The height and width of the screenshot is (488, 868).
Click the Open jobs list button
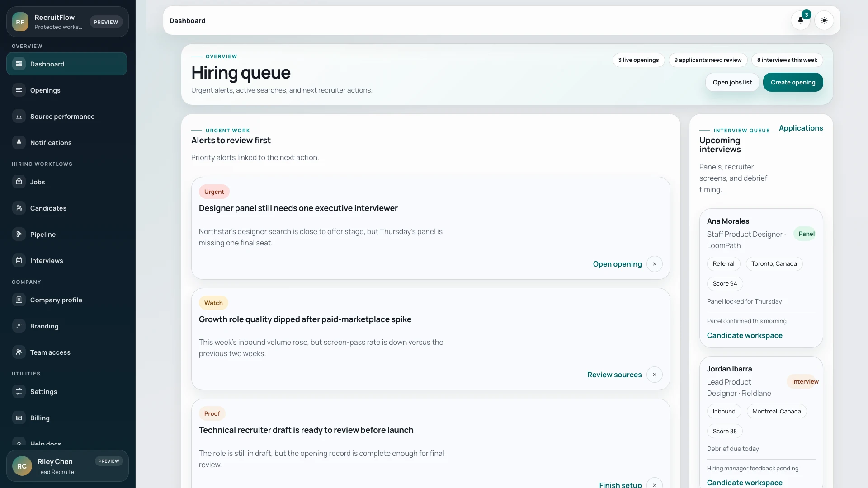coord(732,82)
